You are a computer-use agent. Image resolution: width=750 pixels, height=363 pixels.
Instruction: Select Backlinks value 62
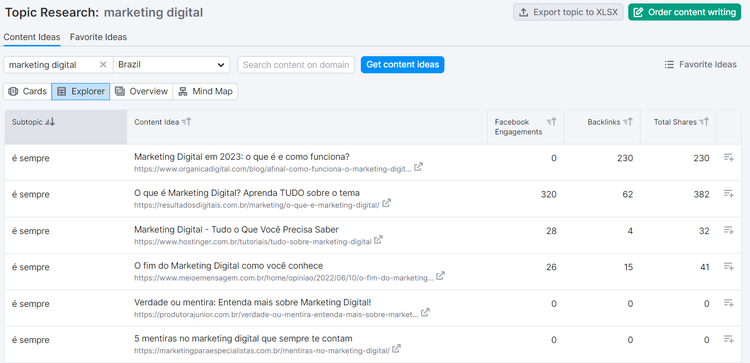point(628,194)
